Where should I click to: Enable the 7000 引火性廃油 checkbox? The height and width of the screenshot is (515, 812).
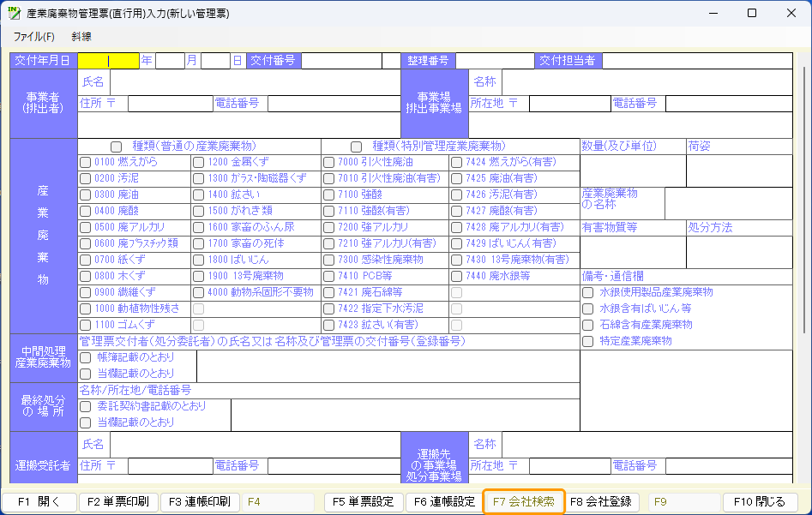pos(327,160)
